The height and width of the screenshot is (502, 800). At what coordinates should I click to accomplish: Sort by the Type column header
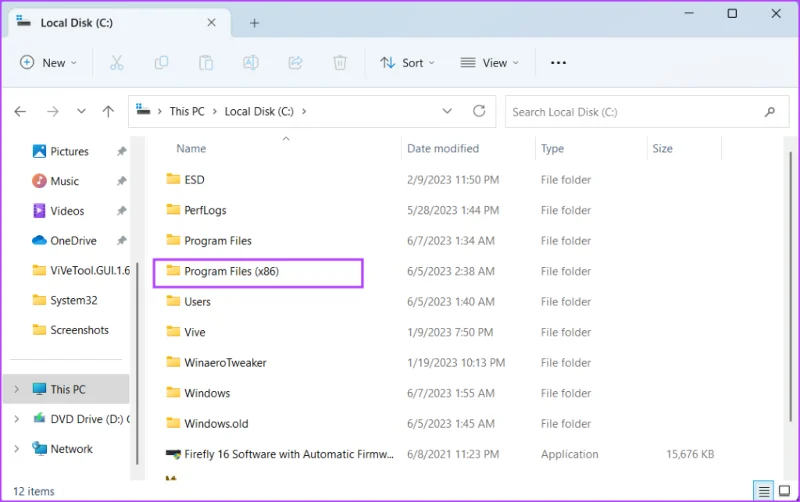[x=552, y=148]
